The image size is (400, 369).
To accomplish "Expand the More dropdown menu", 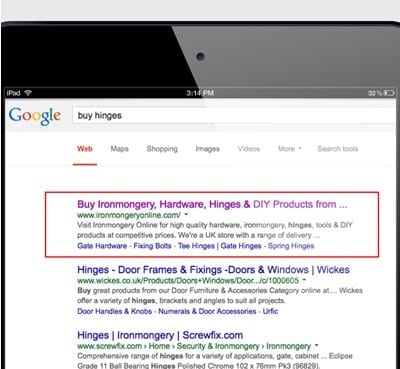I will tap(289, 149).
